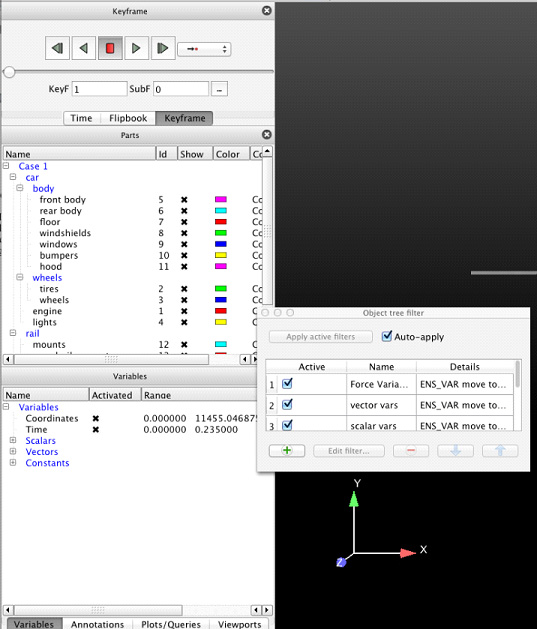This screenshot has height=629, width=537.
Task: Click the KeyF input field
Action: click(x=99, y=89)
